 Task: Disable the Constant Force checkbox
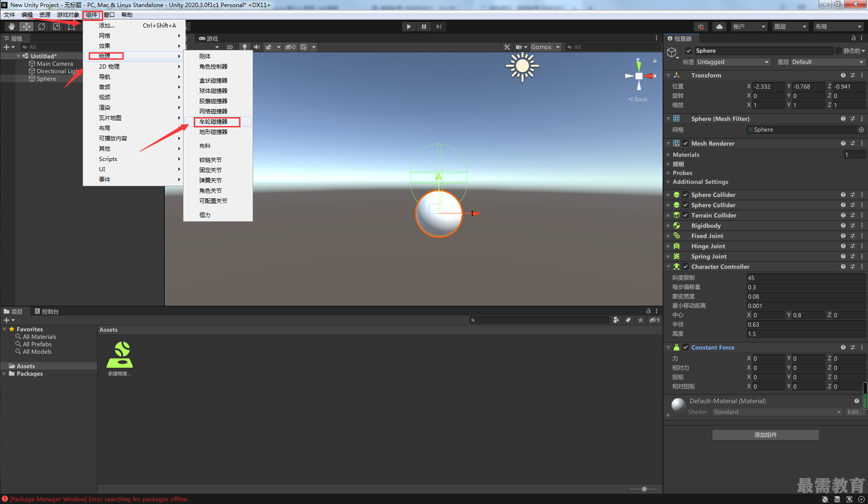tap(685, 348)
